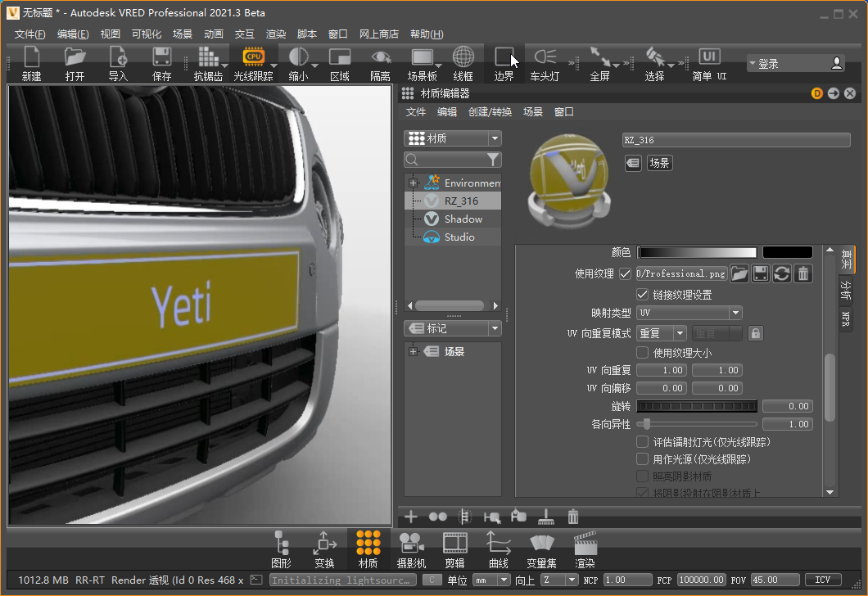Viewport: 868px width, 596px height.
Task: Toggle 抗锯齿 antialiasing toolbar icon
Action: (208, 64)
